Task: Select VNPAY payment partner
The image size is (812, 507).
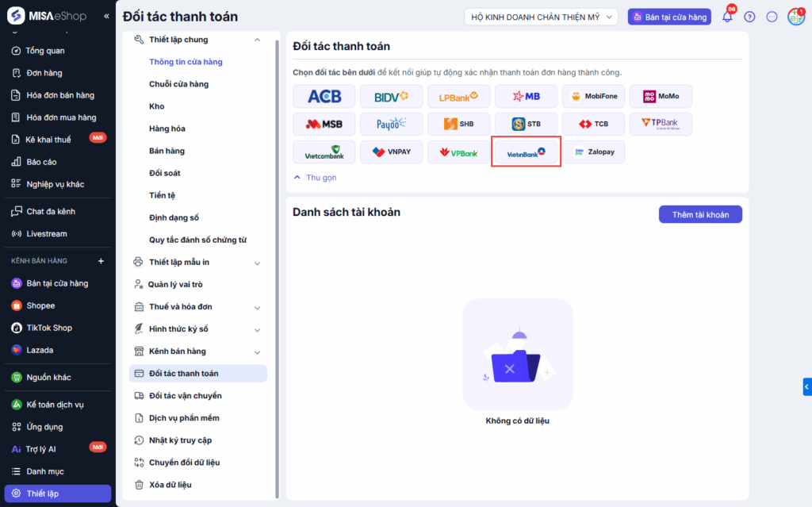Action: tap(392, 152)
